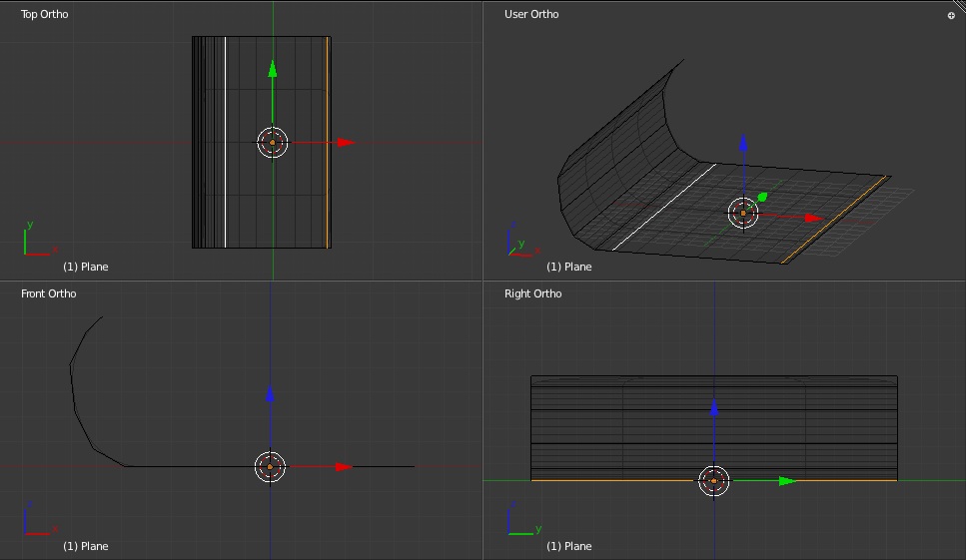Image resolution: width=966 pixels, height=560 pixels.
Task: Click the red X-axis arrow in Top Ortho
Action: pos(346,143)
